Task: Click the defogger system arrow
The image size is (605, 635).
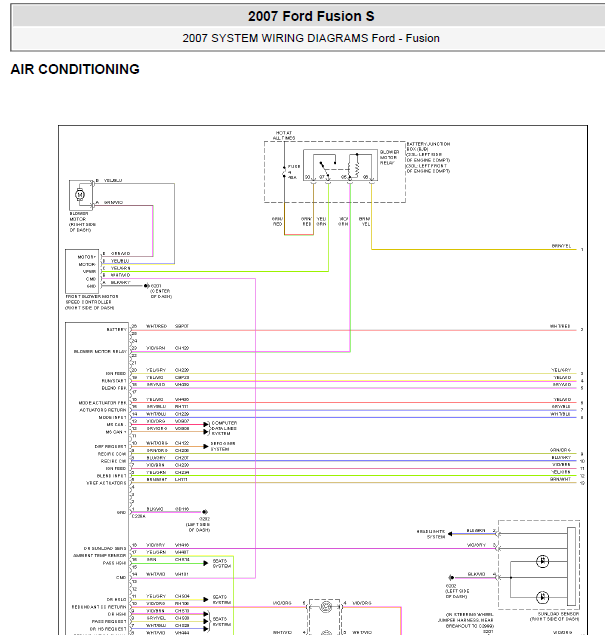Action: coord(206,446)
